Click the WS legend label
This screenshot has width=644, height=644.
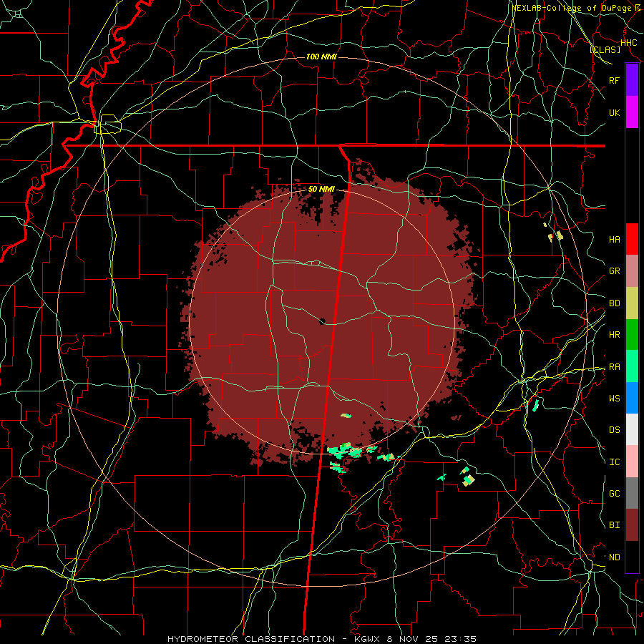[x=614, y=398]
